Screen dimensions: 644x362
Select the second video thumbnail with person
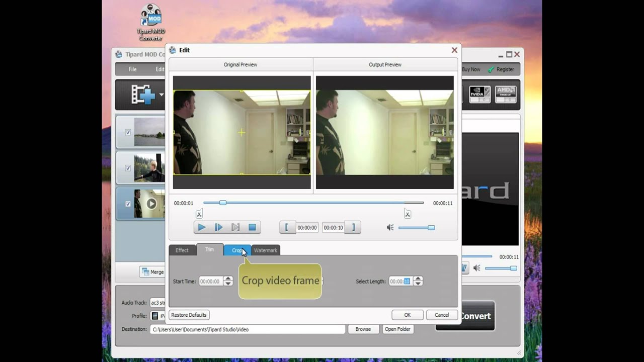click(149, 168)
